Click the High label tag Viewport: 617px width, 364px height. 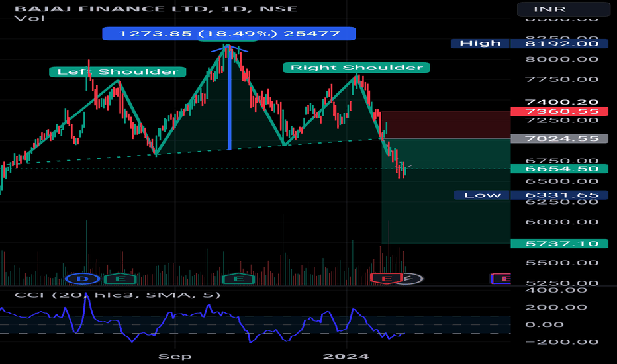[x=480, y=43]
